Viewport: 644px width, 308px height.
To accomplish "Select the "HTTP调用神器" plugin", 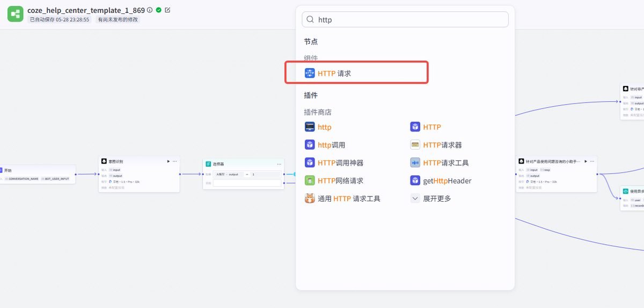I will click(x=340, y=163).
